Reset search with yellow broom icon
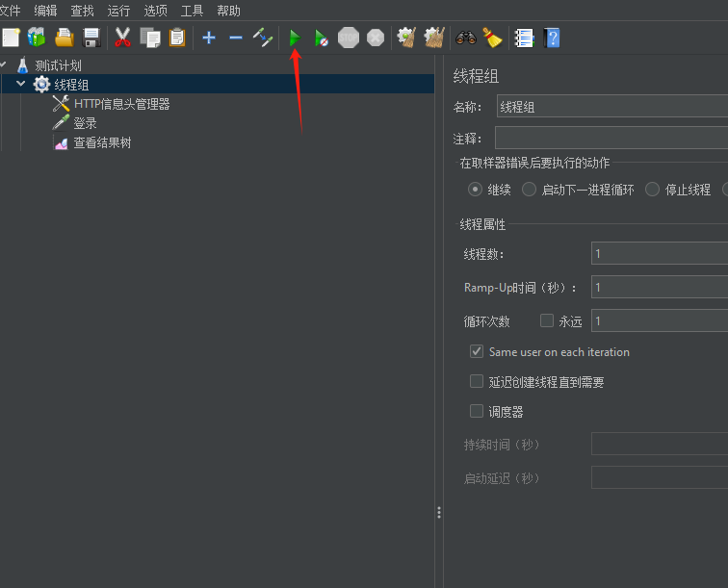This screenshot has width=728, height=588. 492,38
